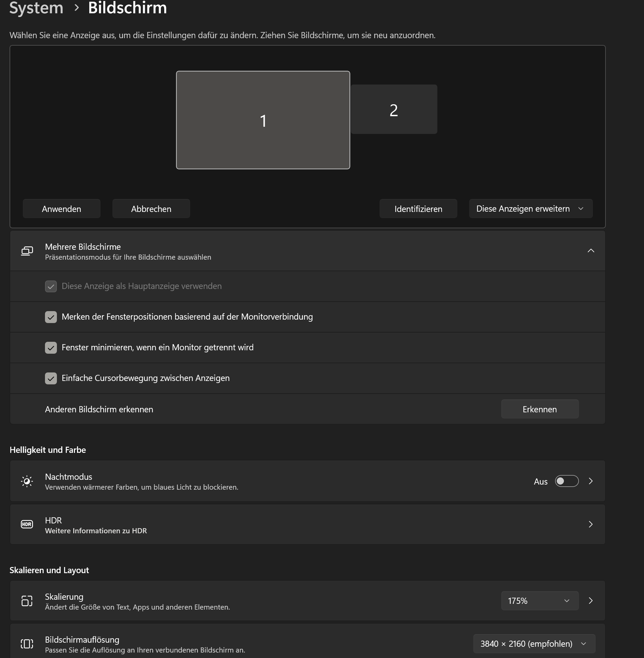Click the Nachtmodus sun icon

(x=27, y=481)
